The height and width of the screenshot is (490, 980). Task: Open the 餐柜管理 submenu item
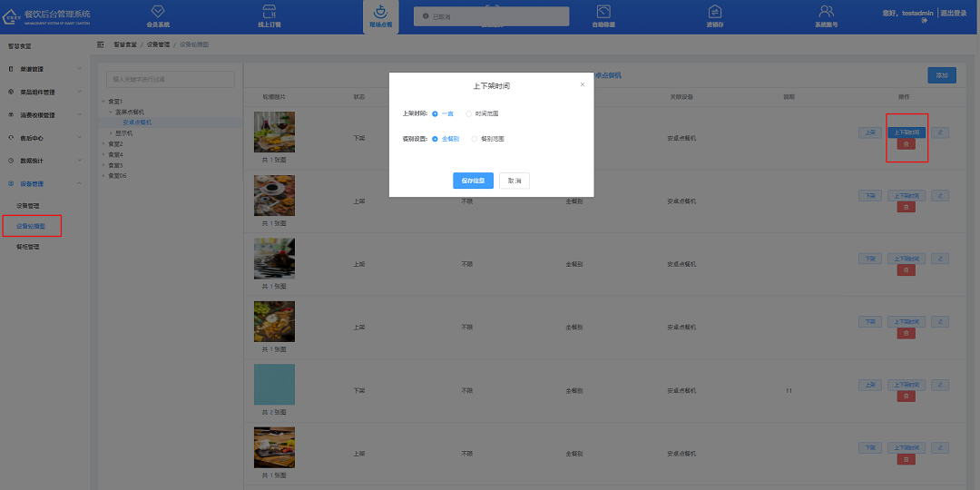(28, 246)
